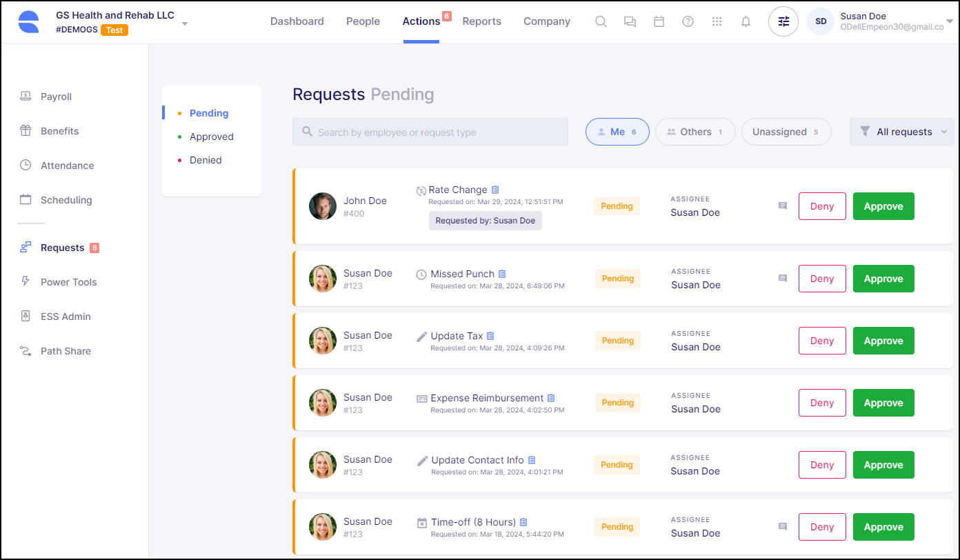Open the apps grid icon near notifications
Screen dimensions: 960x560
tap(717, 21)
